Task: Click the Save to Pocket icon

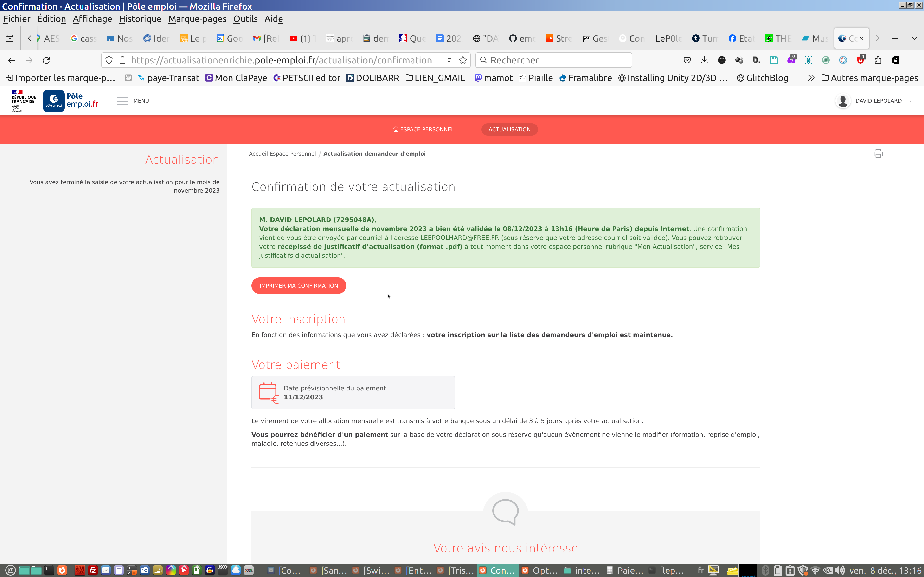Action: 687,60
